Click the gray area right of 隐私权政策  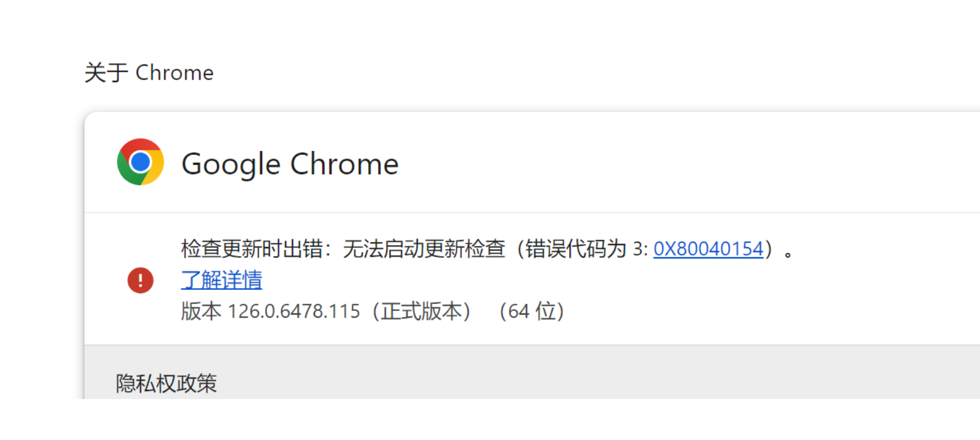pyautogui.click(x=542, y=383)
